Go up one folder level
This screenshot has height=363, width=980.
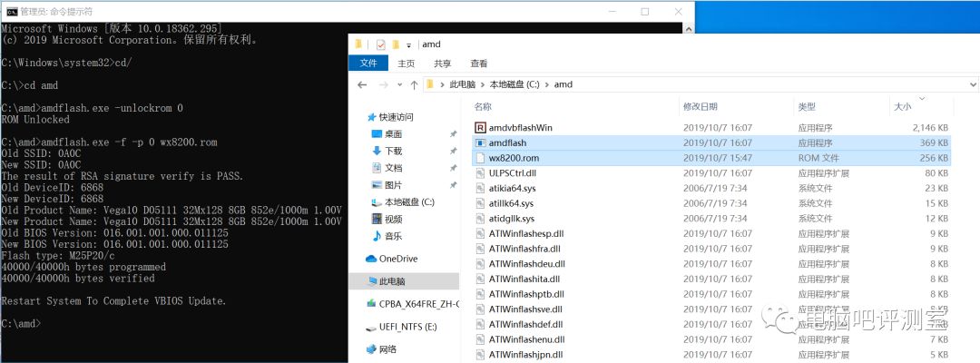(x=414, y=84)
